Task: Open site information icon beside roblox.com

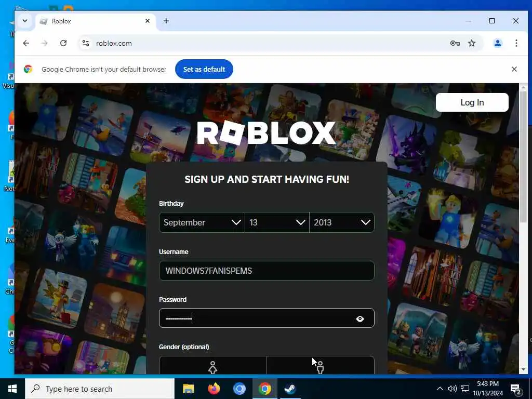Action: (86, 43)
